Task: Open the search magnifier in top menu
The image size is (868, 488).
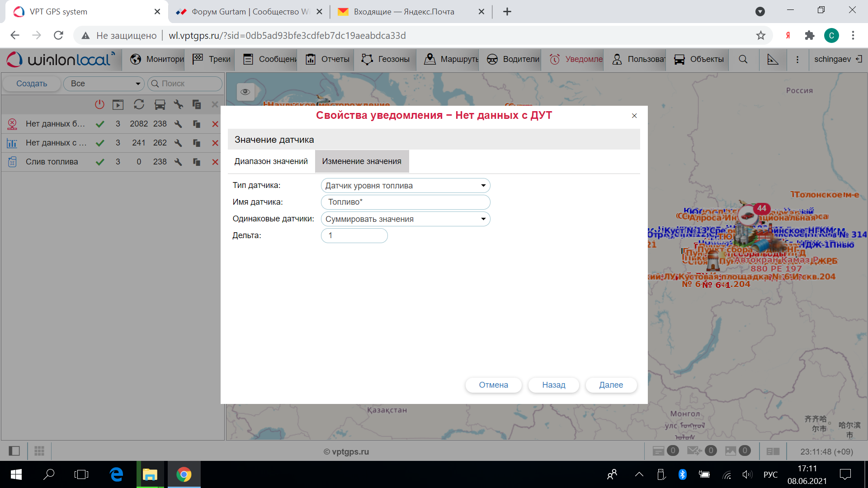Action: [743, 59]
